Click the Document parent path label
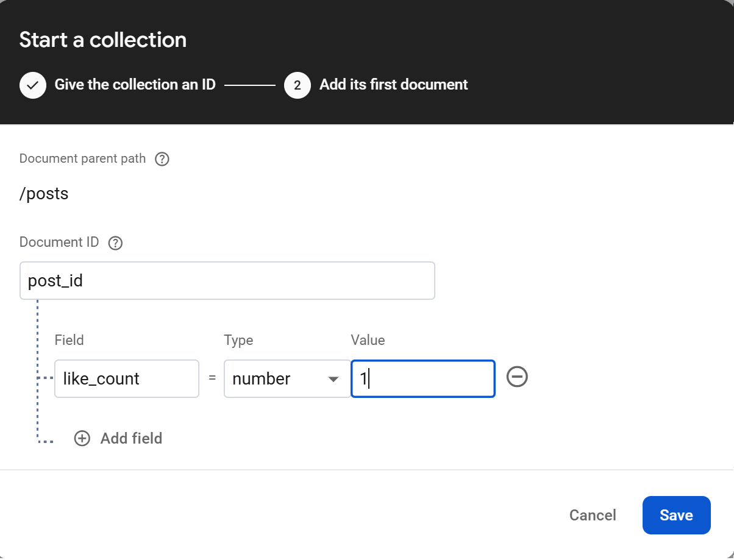The image size is (734, 560). 82,159
